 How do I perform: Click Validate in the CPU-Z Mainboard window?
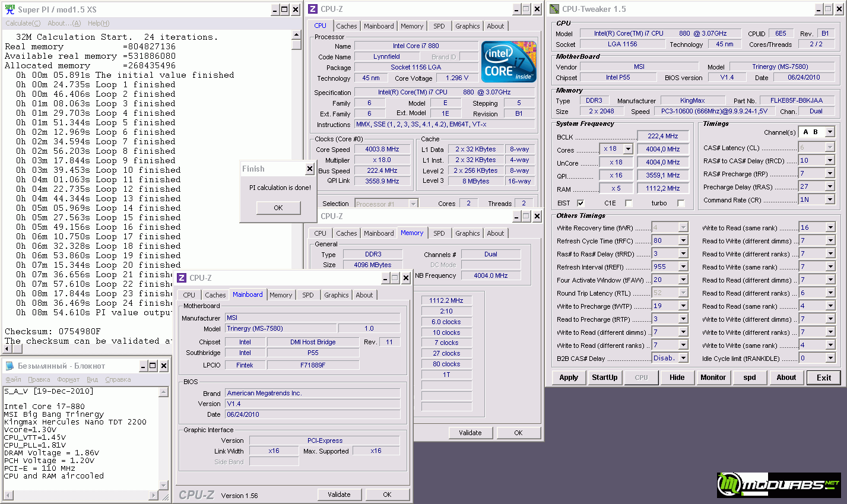(x=339, y=495)
